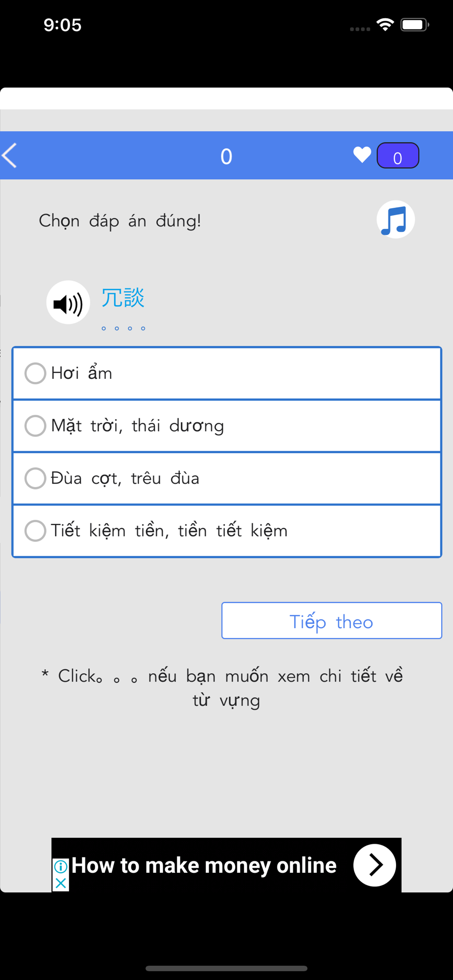This screenshot has height=980, width=453.
Task: Tap the lives counter badge showing 0
Action: 398,155
